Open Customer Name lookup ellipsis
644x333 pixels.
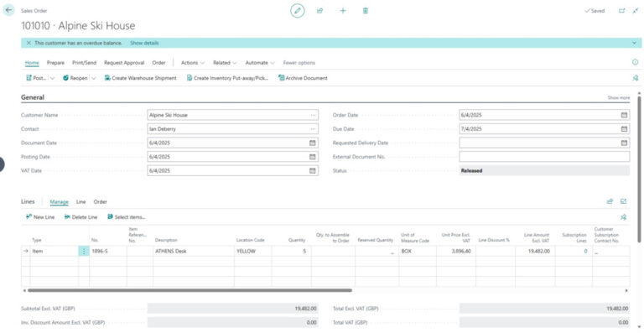point(313,115)
